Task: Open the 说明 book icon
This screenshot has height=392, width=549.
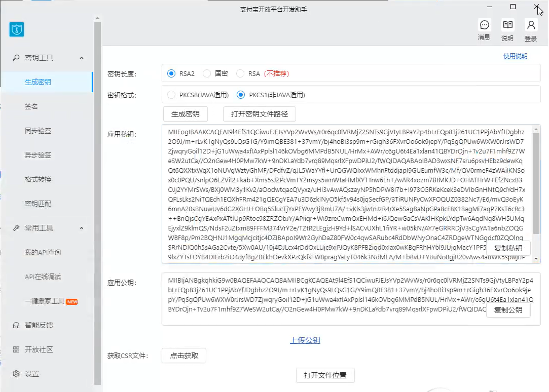Action: point(507,25)
